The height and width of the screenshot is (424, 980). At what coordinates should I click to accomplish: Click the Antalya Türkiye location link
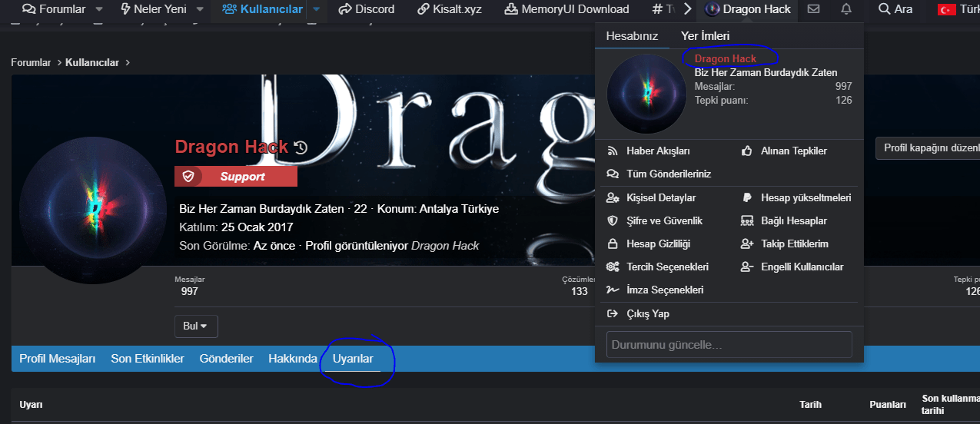[x=459, y=209]
